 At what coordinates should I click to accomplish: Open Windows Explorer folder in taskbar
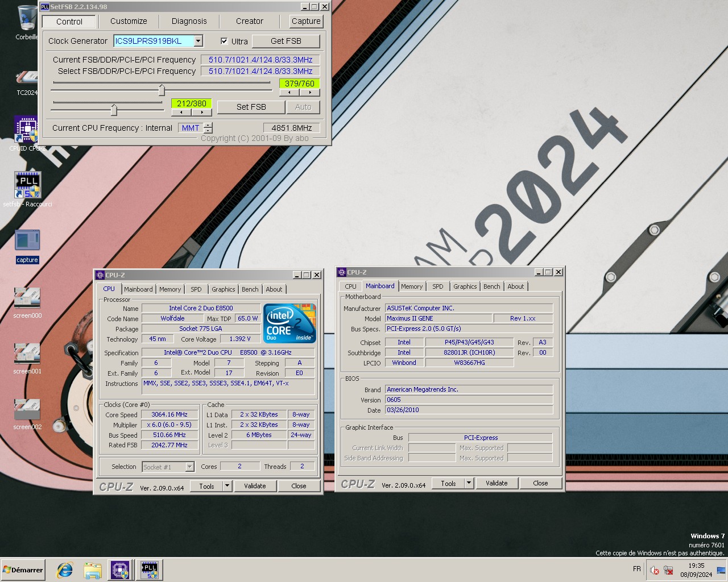(x=93, y=569)
